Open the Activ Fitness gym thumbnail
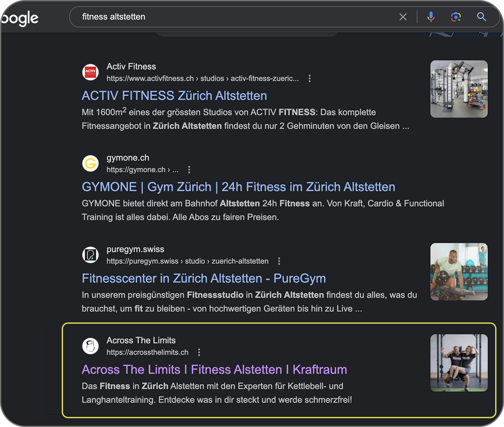This screenshot has width=504, height=427. 459,89
